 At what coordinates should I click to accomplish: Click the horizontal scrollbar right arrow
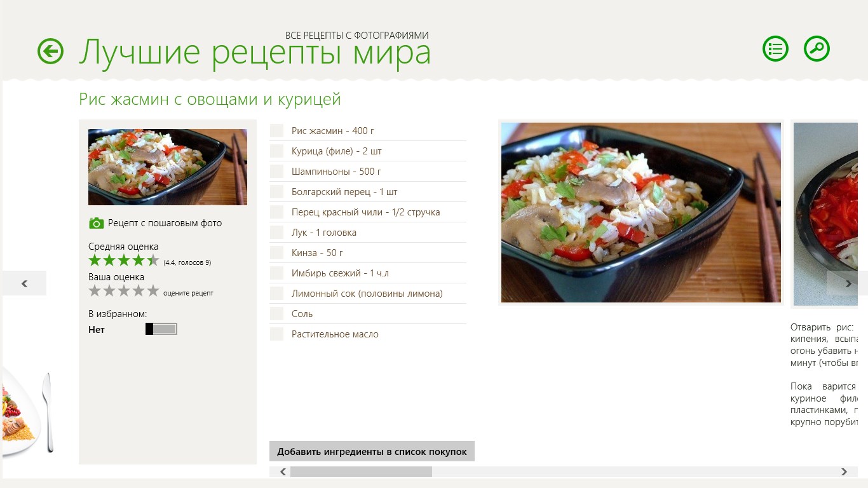pos(844,472)
